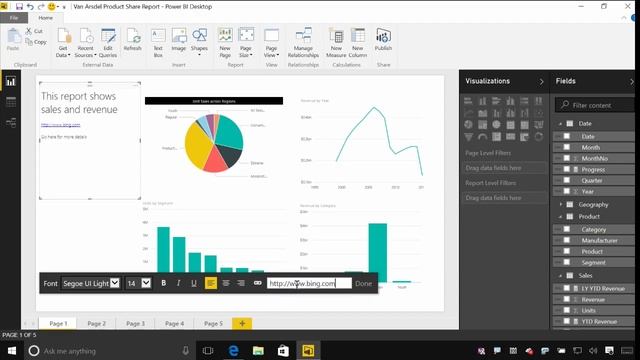The width and height of the screenshot is (640, 360).
Task: Open Manage Relationships
Action: click(x=303, y=42)
